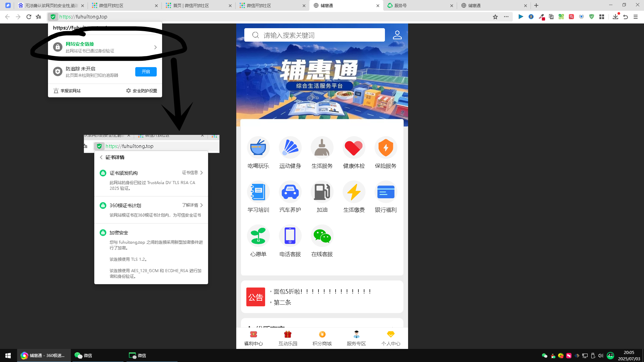
Task: Open the browser downloads icon
Action: (x=615, y=17)
